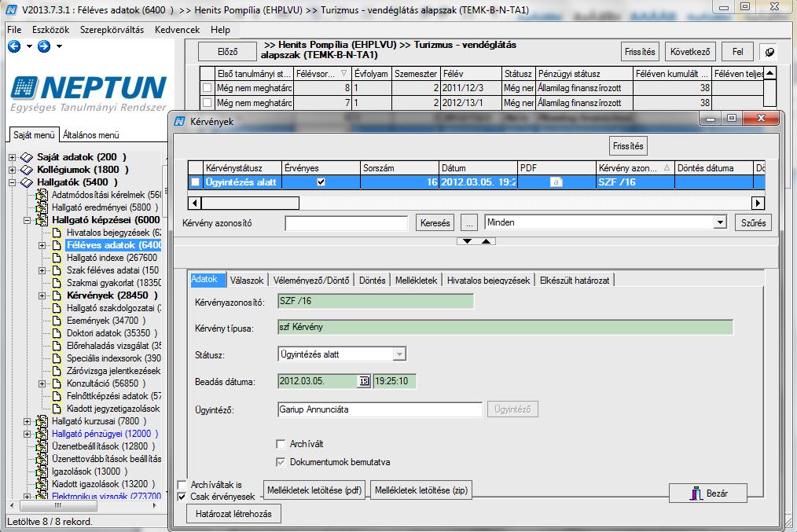Open the Státusz dropdown
Image resolution: width=797 pixels, height=532 pixels.
[x=399, y=354]
